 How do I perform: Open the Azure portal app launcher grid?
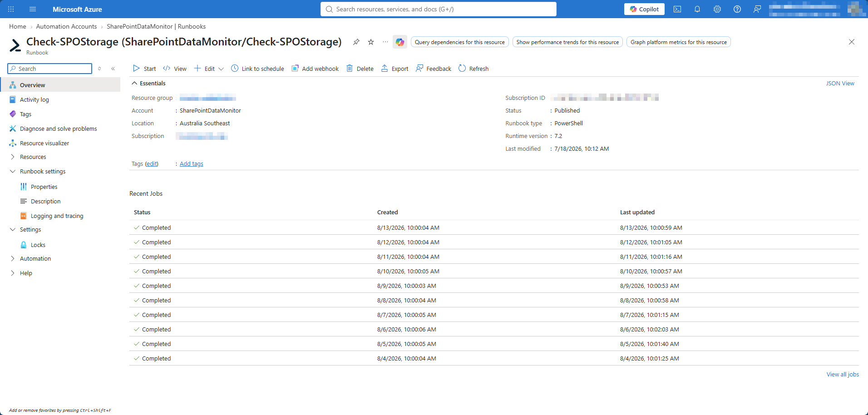(x=11, y=9)
